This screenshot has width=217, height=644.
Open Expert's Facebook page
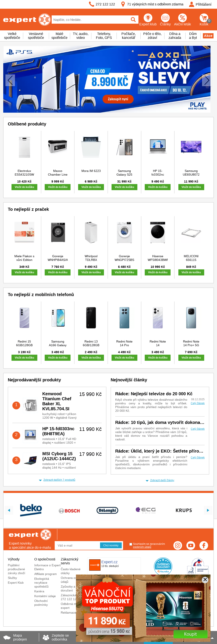(204, 545)
